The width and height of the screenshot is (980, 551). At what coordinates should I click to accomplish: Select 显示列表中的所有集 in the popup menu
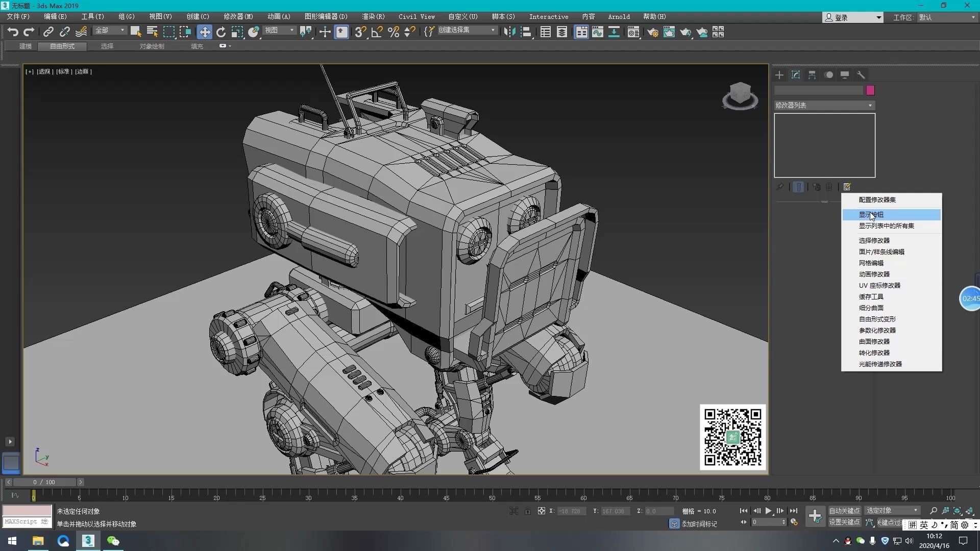point(886,226)
